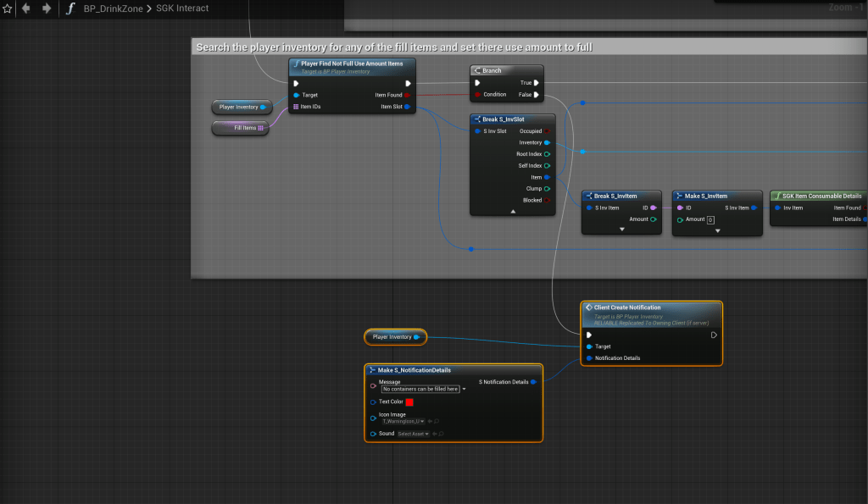Viewport: 868px width, 504px height.
Task: Open the Message text options dropdown arrow
Action: coord(465,389)
